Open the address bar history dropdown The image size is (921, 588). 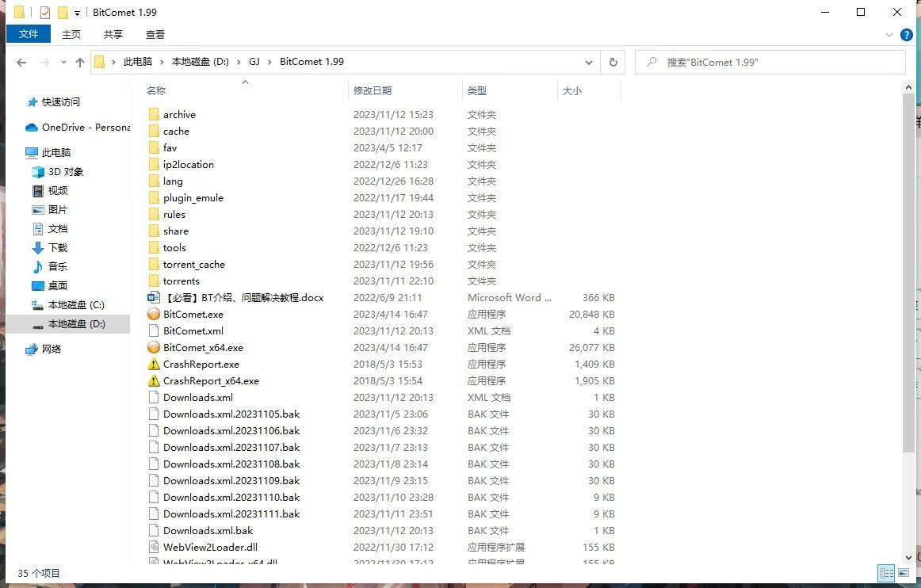589,63
